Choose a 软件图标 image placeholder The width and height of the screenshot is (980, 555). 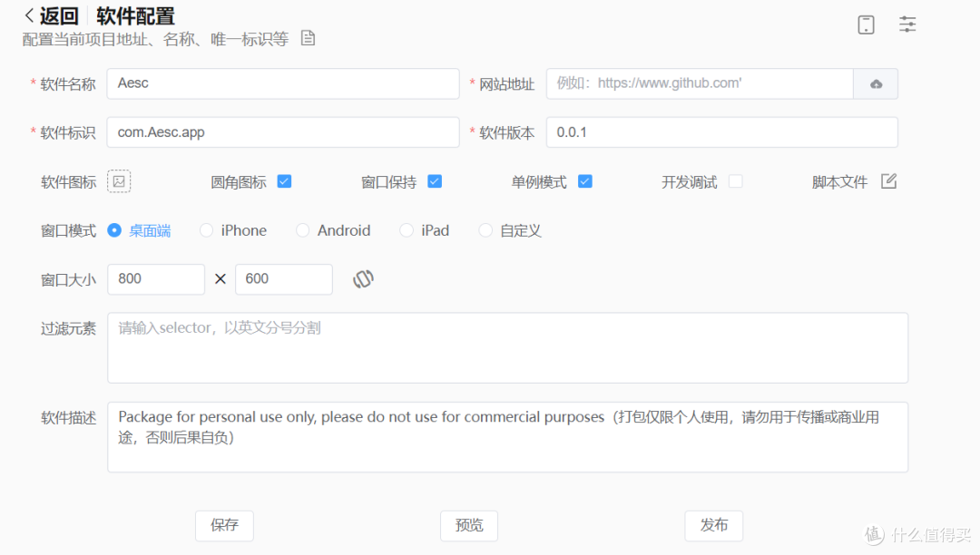(x=119, y=181)
